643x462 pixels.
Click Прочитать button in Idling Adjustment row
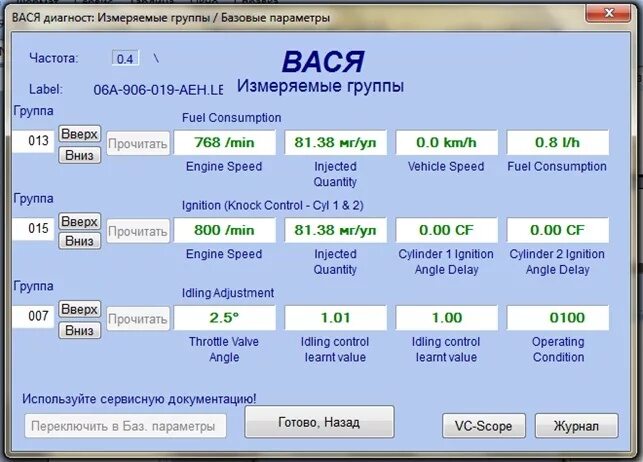(x=138, y=319)
